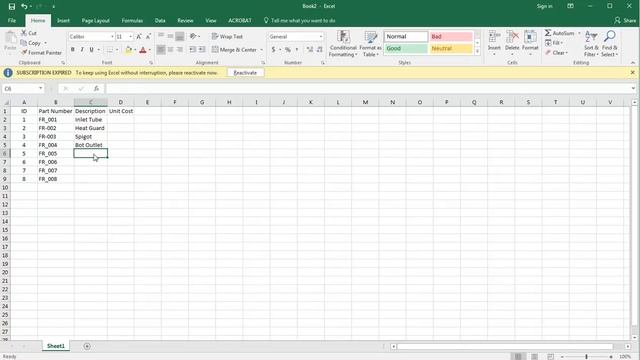This screenshot has width=640, height=360.
Task: Activate the Format Painter brush
Action: (x=24, y=52)
